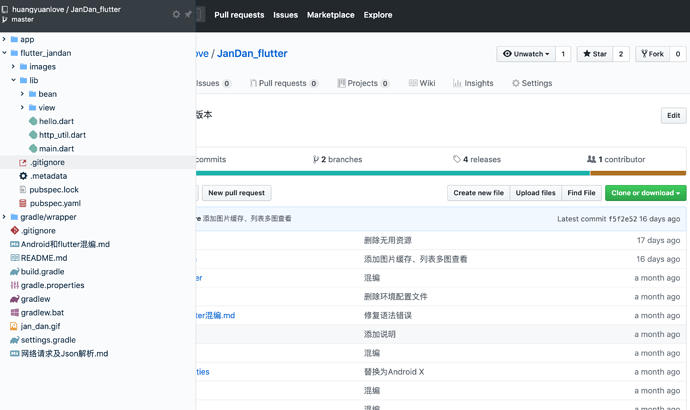Expand the bean folder chevron
Screen dimensions: 690x410
(22, 94)
